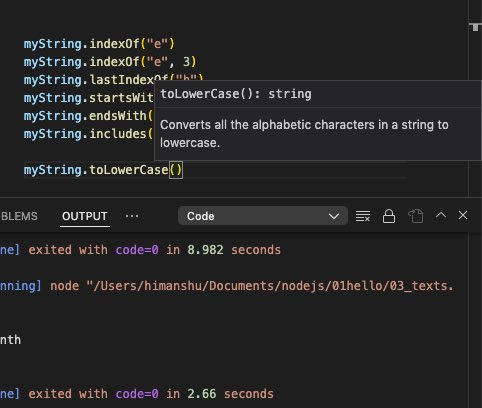Click the myString.endsWith code line
Image resolution: width=482 pixels, height=408 pixels.
(x=88, y=116)
